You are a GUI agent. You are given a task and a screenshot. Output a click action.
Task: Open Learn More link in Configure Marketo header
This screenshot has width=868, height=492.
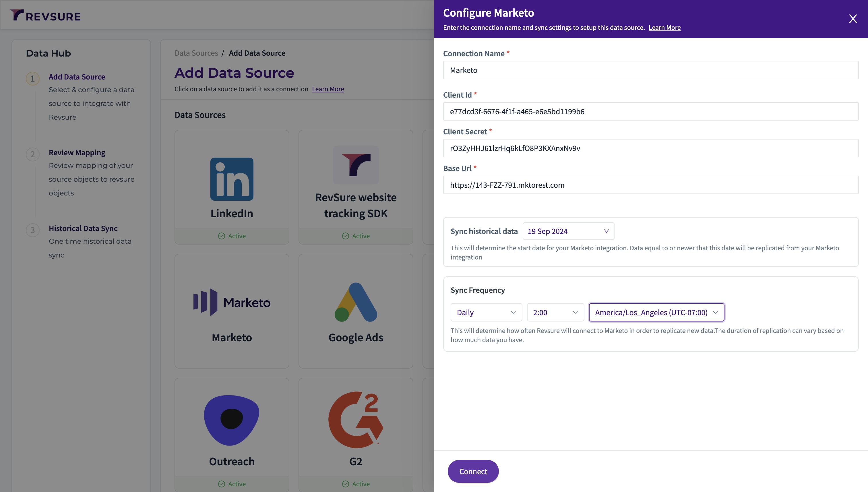[664, 28]
